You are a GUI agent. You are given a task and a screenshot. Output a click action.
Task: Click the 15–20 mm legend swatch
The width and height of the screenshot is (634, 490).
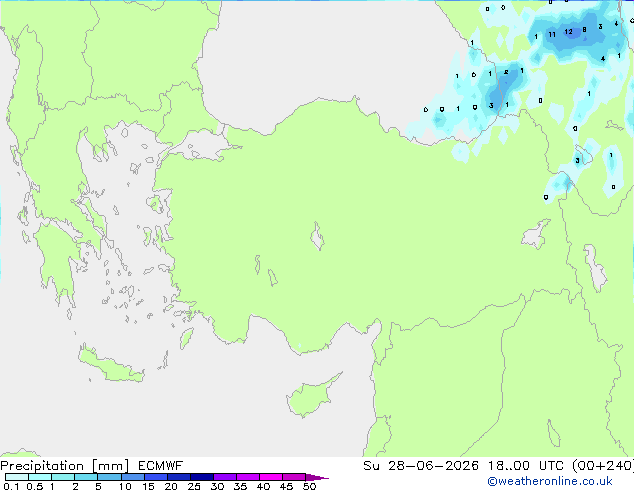coord(156,477)
